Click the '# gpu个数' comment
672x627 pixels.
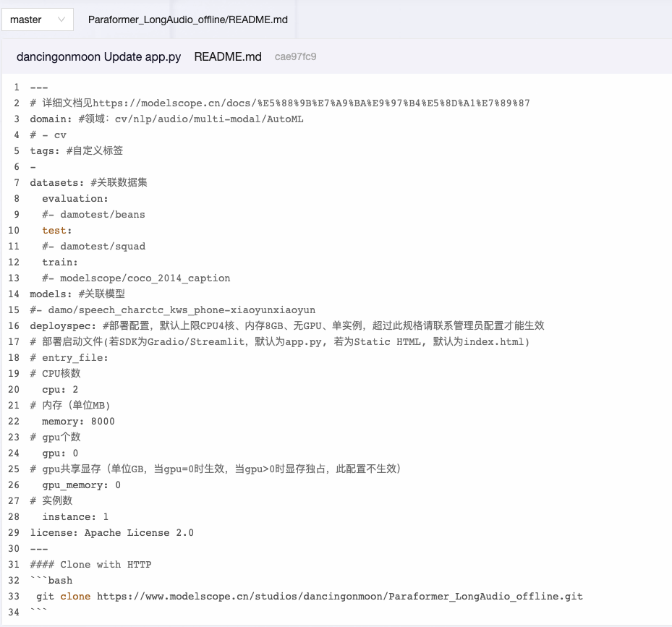[55, 437]
